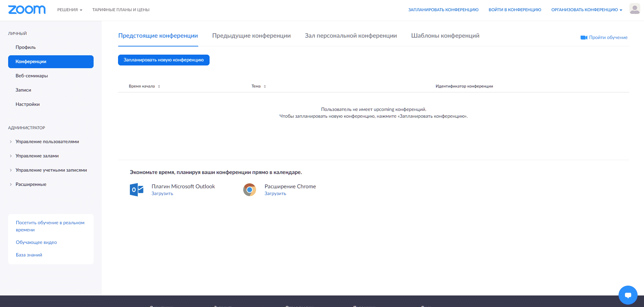Click the Chrome extension icon
Screen dimensions: 644x307
(250, 190)
